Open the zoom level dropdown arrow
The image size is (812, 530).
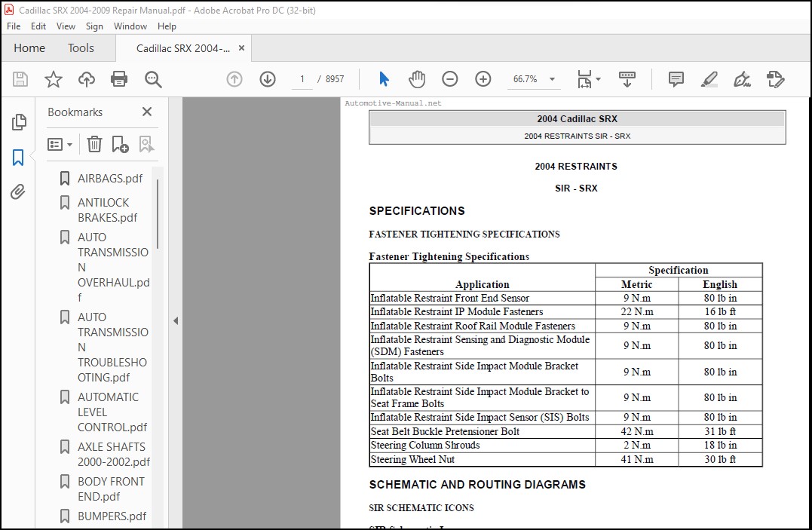(x=552, y=79)
